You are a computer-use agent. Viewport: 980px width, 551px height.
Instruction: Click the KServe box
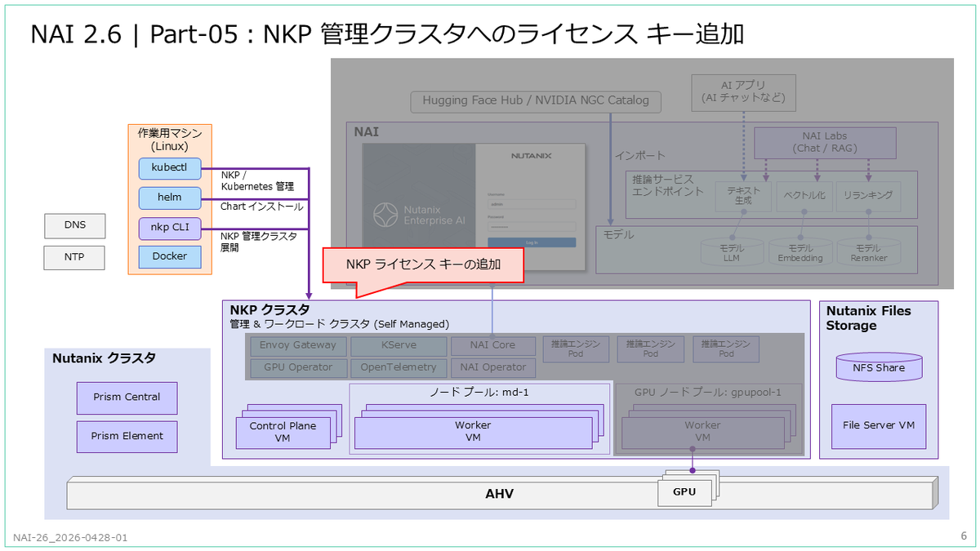coord(399,345)
